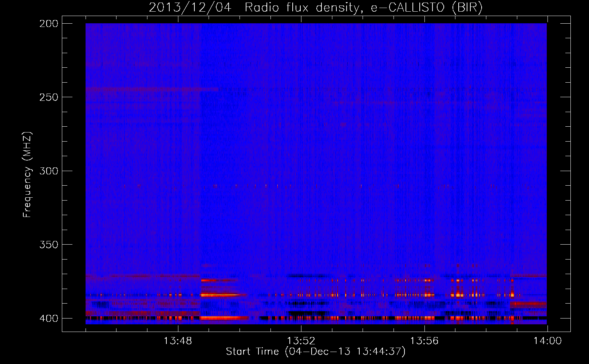Click the 13:48 time tick label

click(178, 341)
